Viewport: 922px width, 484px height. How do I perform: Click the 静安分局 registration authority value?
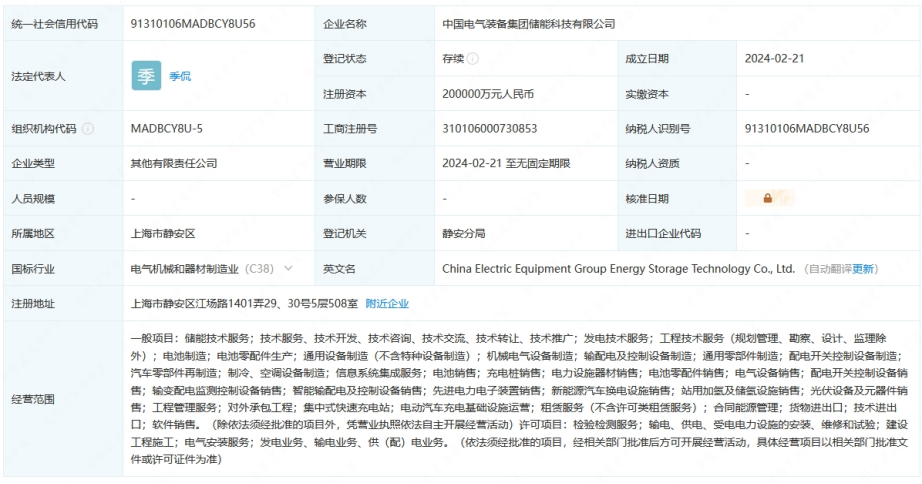pyautogui.click(x=464, y=233)
